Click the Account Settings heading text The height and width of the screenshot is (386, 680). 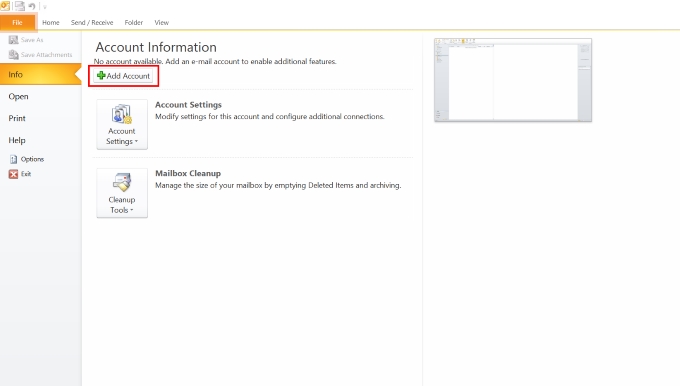(x=188, y=105)
